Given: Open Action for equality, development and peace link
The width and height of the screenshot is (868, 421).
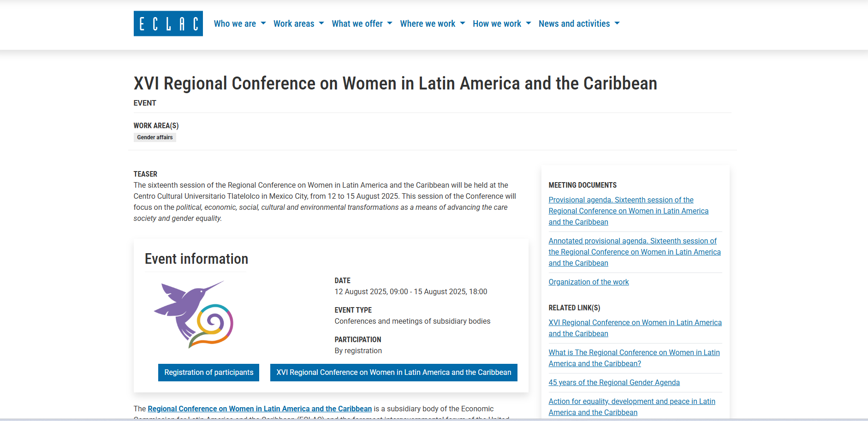Looking at the screenshot, I should [632, 407].
